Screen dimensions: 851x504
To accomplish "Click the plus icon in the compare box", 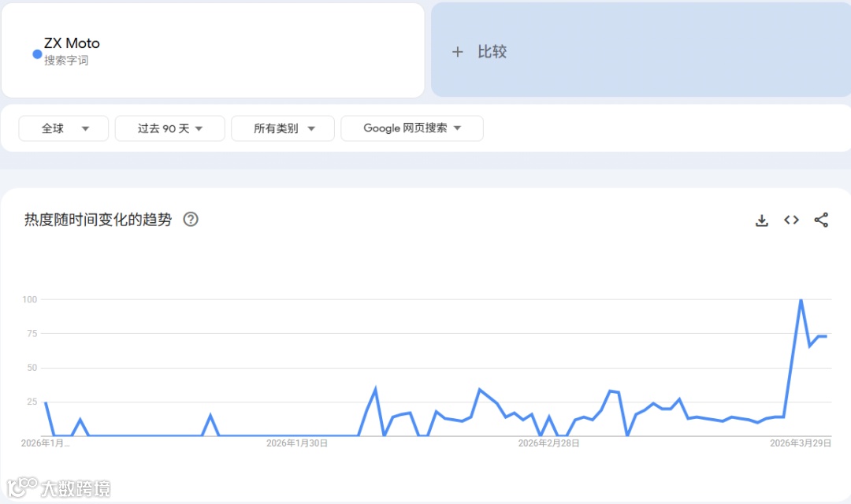I will pyautogui.click(x=458, y=51).
